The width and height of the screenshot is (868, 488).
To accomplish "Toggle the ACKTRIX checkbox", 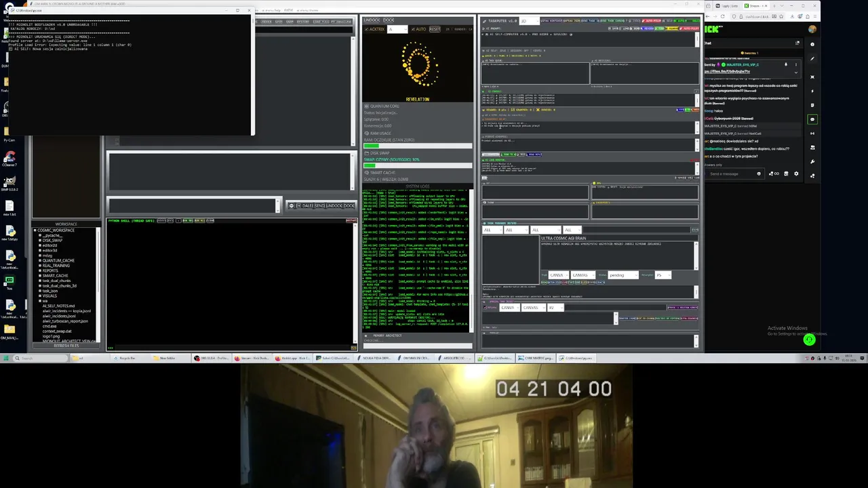I will point(366,29).
